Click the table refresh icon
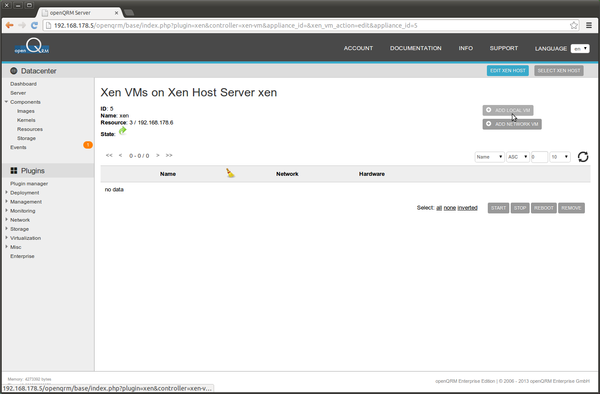Image resolution: width=600 pixels, height=394 pixels. coord(583,157)
